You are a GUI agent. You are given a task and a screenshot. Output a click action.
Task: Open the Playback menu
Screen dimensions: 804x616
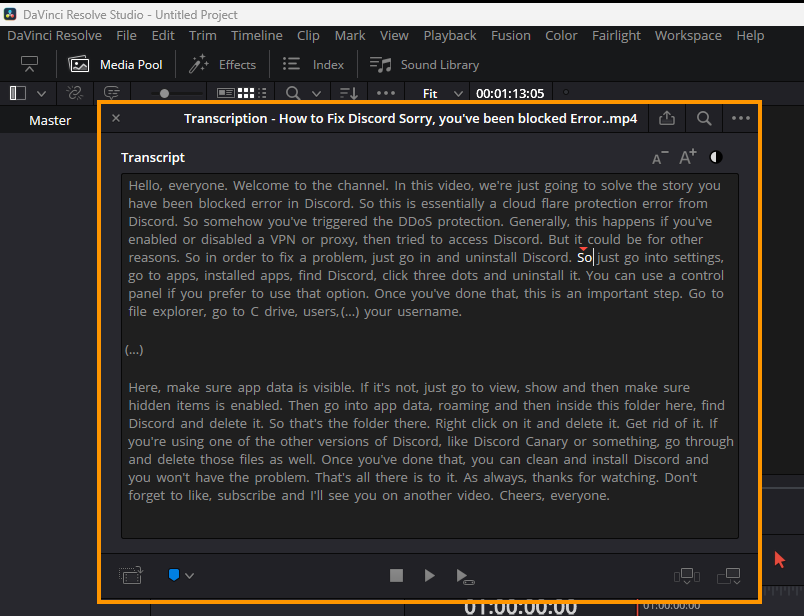(450, 36)
